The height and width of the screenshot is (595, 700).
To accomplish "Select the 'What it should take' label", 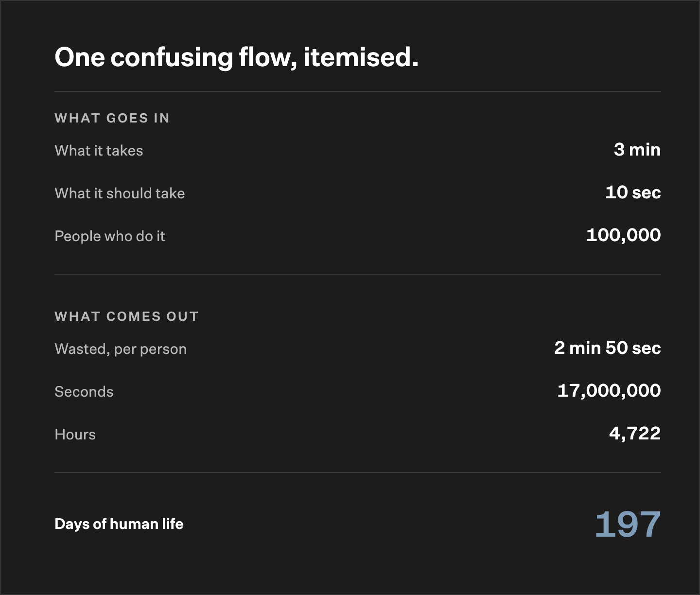I will click(x=120, y=193).
